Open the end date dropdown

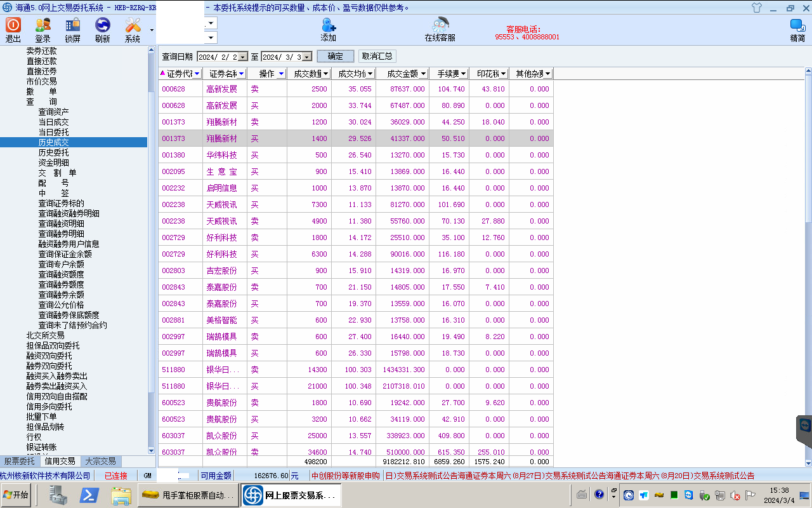[307, 57]
